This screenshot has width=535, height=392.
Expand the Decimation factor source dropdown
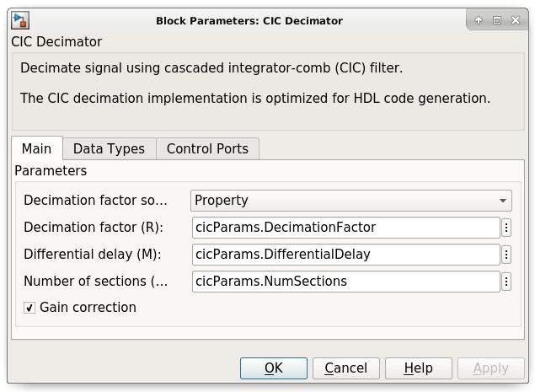coord(350,201)
